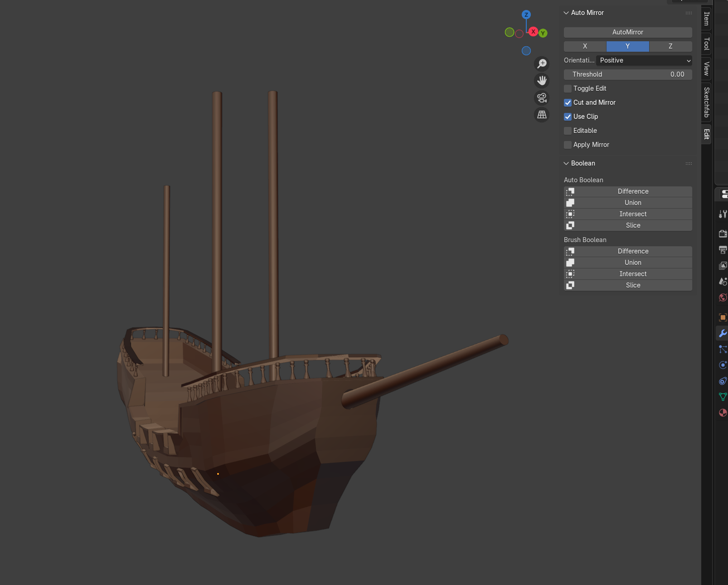The width and height of the screenshot is (728, 585).
Task: Enable the Toggle Edit checkbox
Action: coord(568,88)
